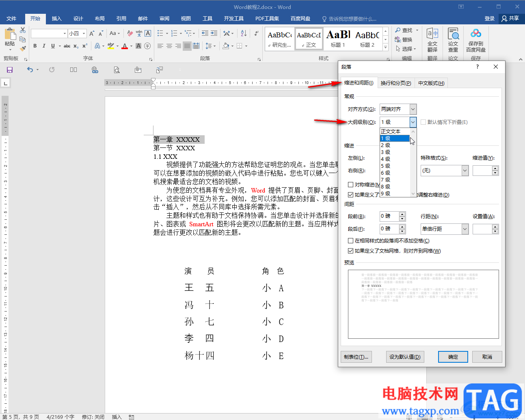
Task: Click the full-text translate icon
Action: pos(432,40)
